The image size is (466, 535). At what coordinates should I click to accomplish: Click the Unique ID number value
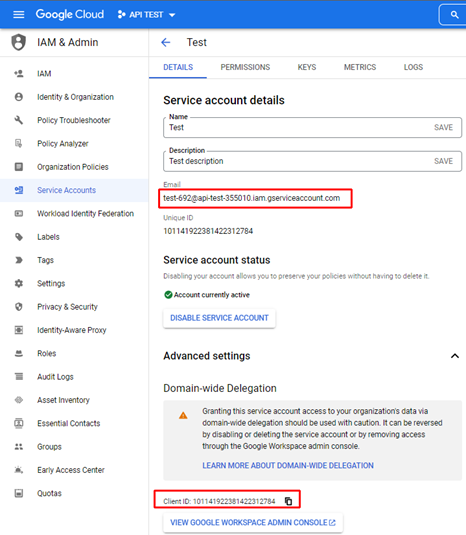point(208,231)
